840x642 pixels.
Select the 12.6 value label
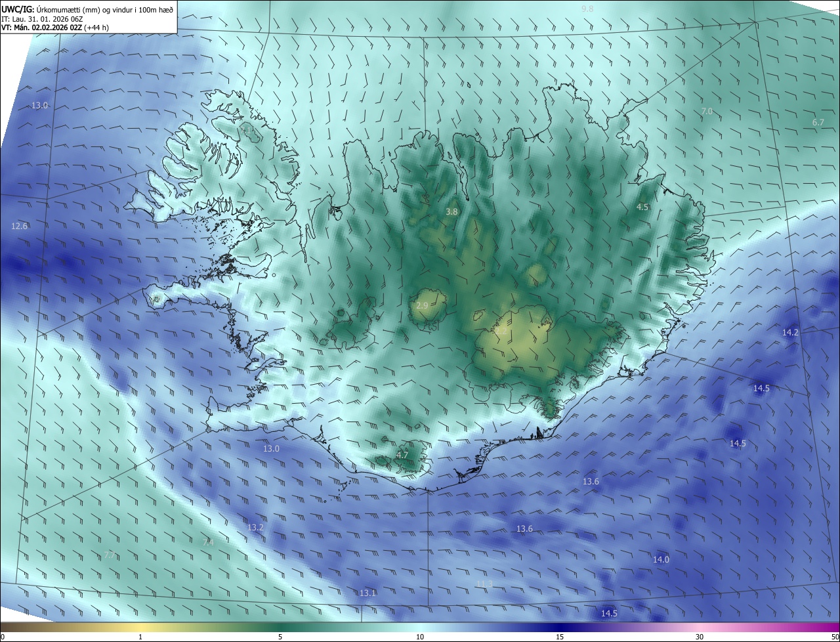pos(20,226)
